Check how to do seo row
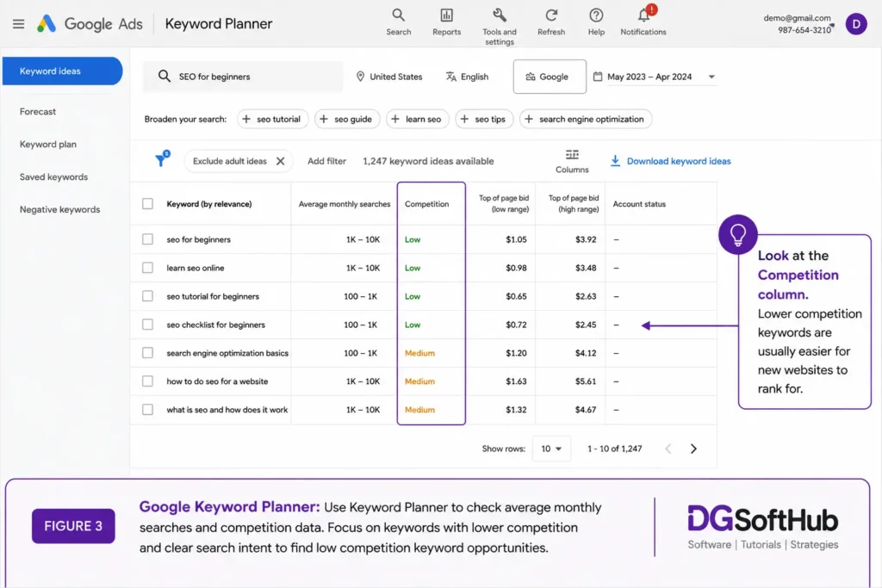Screen dimensions: 882x588 147,381
